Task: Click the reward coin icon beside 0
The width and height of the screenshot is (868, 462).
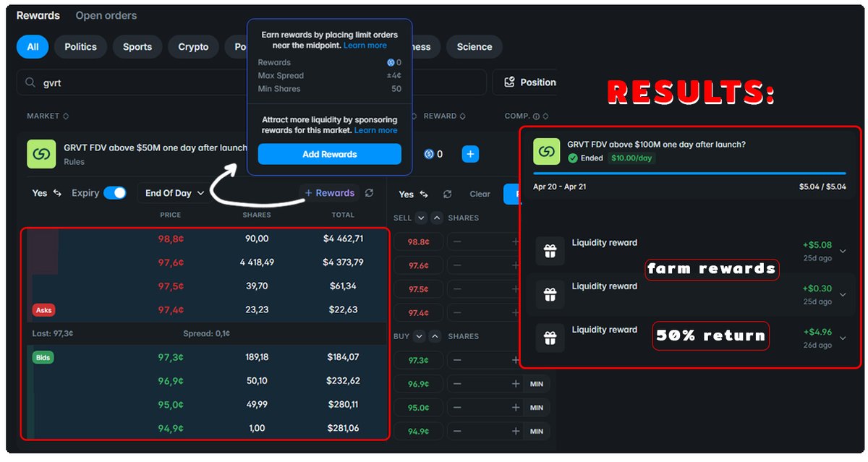Action: [428, 154]
